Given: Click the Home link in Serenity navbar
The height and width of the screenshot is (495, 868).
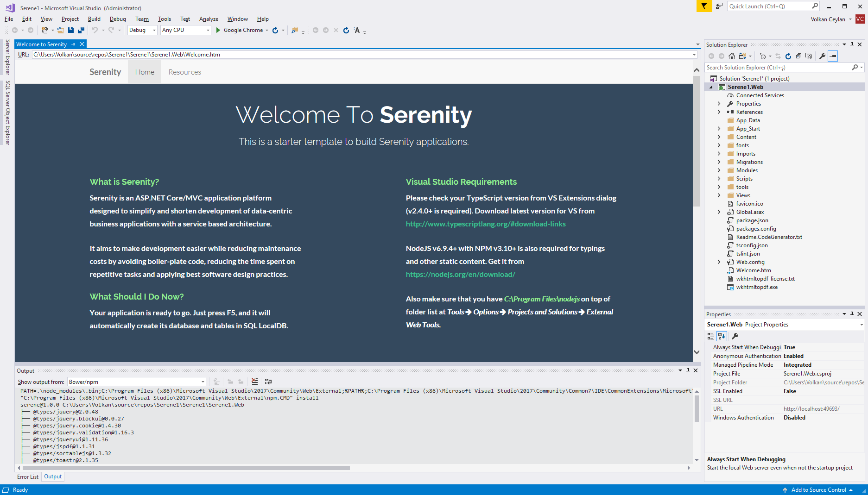Looking at the screenshot, I should click(x=145, y=72).
